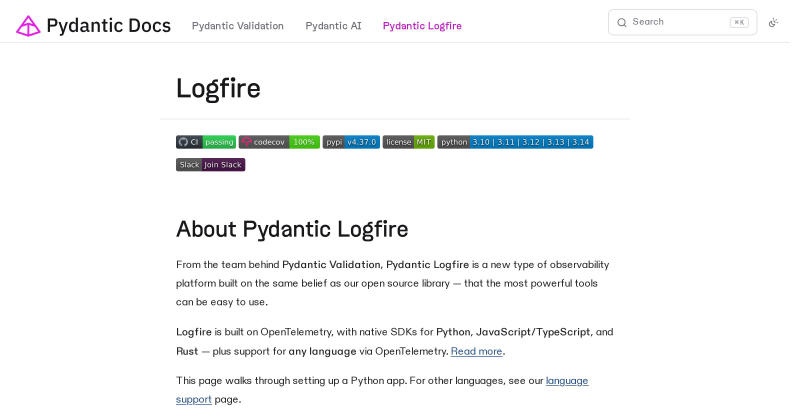Click the Logfire page heading
Image resolution: width=800 pixels, height=420 pixels.
[218, 88]
